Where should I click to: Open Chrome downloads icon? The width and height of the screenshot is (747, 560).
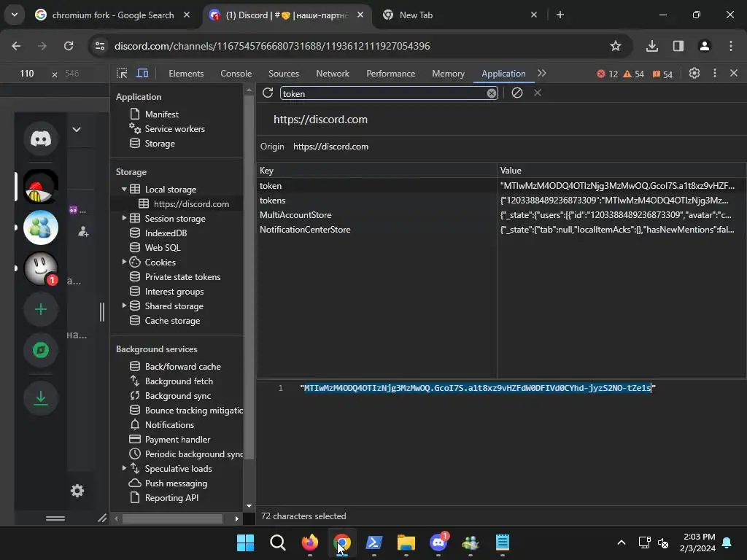651,46
